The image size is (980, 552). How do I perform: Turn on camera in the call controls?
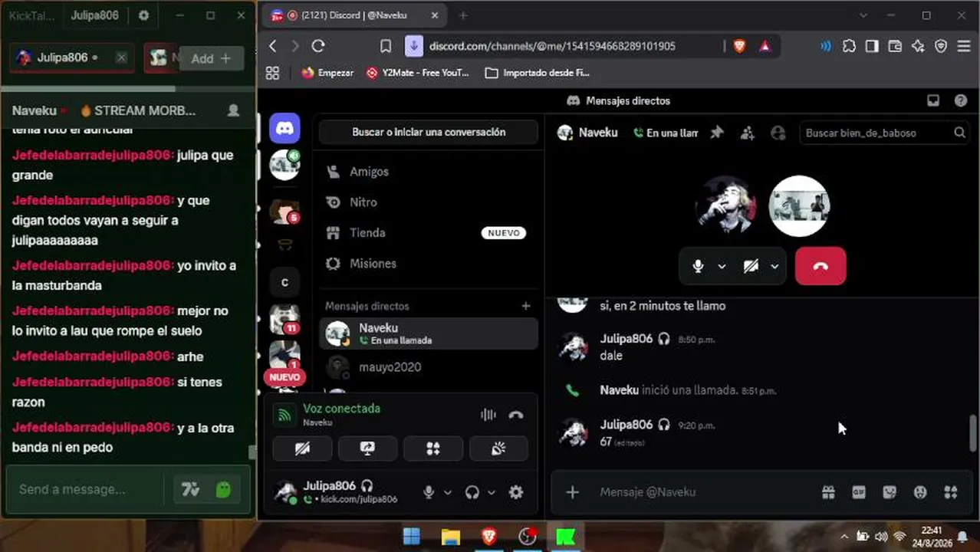751,266
